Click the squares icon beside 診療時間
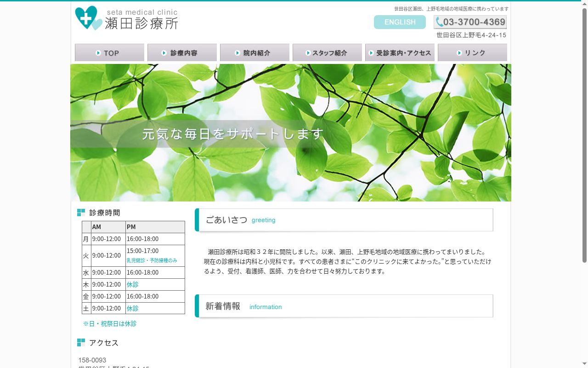 pyautogui.click(x=81, y=213)
